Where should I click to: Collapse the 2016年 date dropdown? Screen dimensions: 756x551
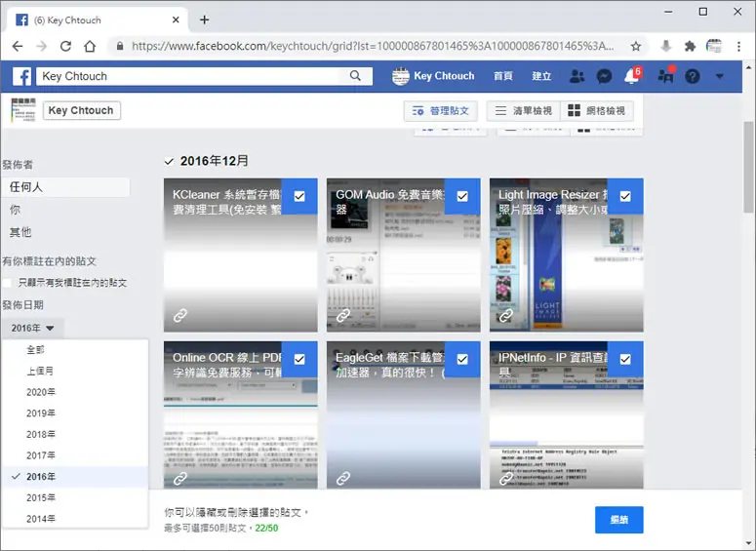32,329
